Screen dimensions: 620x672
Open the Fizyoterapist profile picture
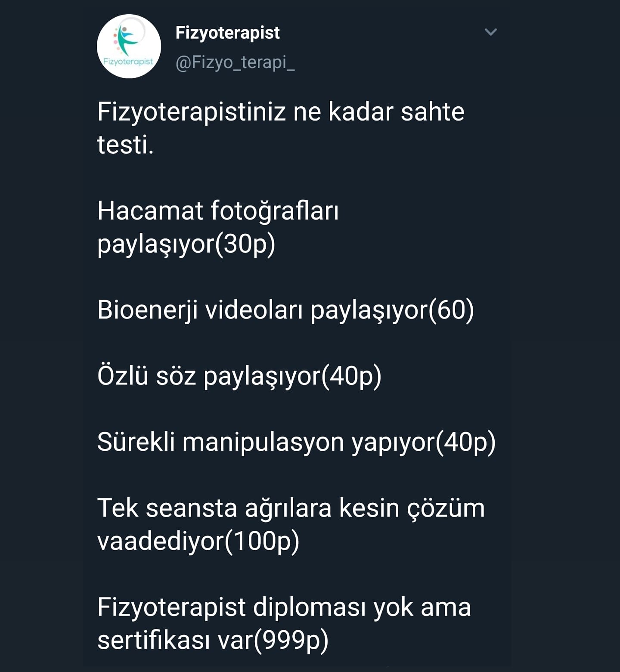[x=129, y=46]
